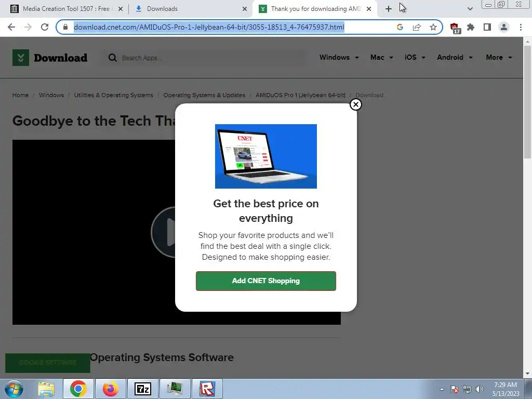This screenshot has height=399, width=532.
Task: Click the CNET Download logo
Action: point(50,58)
